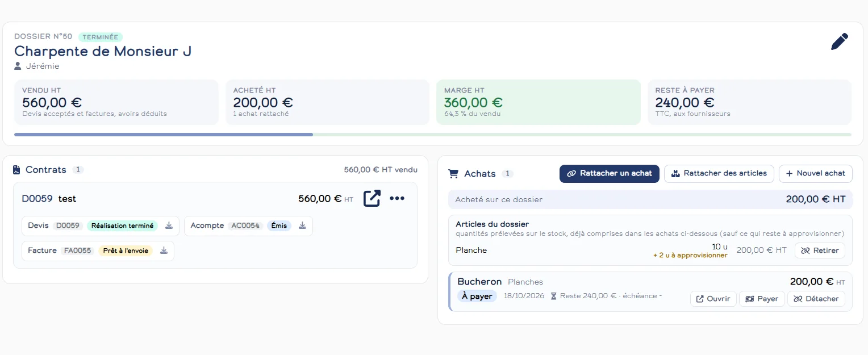Select the Acompte AC0054 chip
The image size is (868, 355).
(248, 225)
